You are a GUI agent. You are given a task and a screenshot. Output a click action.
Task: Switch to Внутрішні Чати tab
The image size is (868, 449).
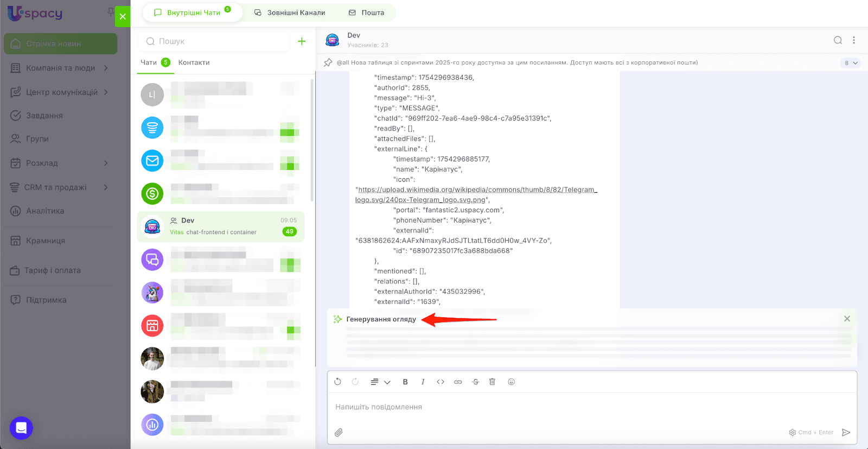tap(193, 12)
